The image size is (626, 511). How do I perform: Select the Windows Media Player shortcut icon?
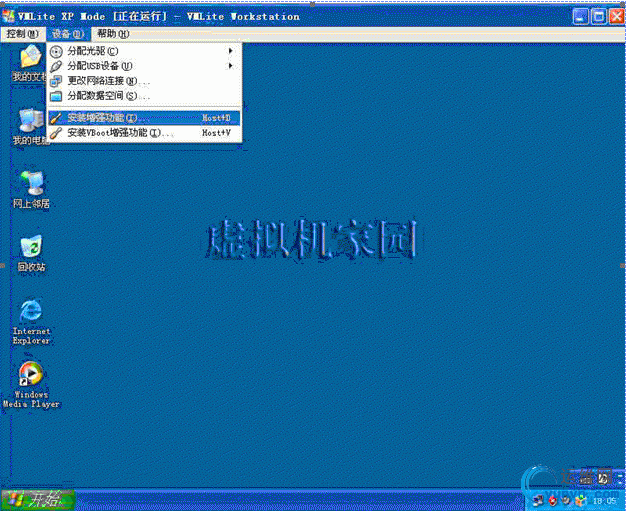click(x=31, y=385)
